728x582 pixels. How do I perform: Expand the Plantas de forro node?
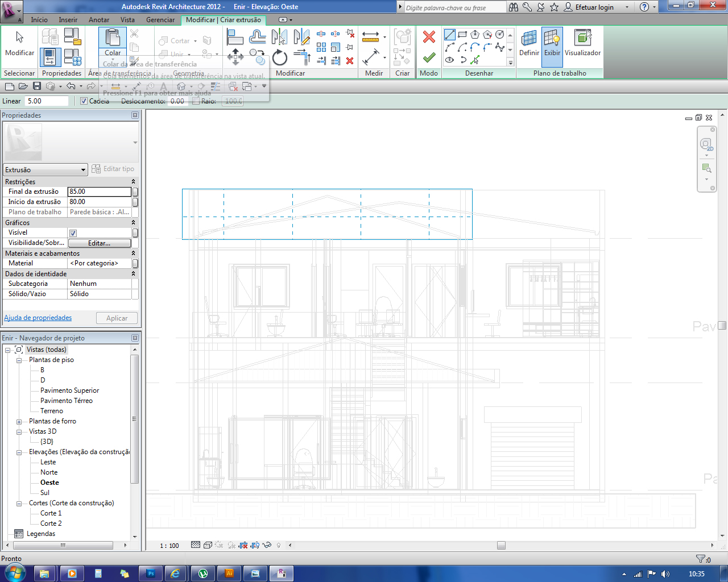pyautogui.click(x=19, y=422)
